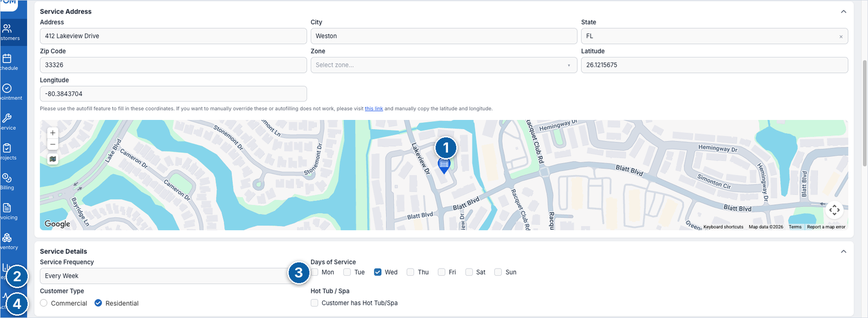Click the Google logo on map
The height and width of the screenshot is (318, 868).
click(x=58, y=224)
